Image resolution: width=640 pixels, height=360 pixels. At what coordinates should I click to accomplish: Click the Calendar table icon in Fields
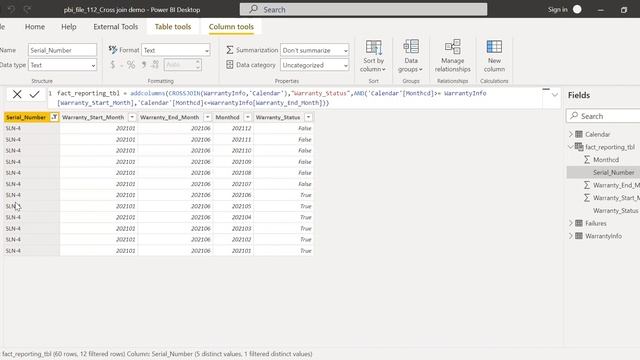click(579, 134)
